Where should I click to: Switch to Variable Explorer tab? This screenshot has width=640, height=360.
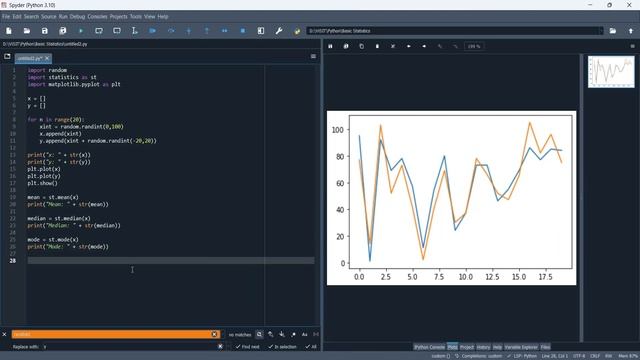(x=521, y=347)
